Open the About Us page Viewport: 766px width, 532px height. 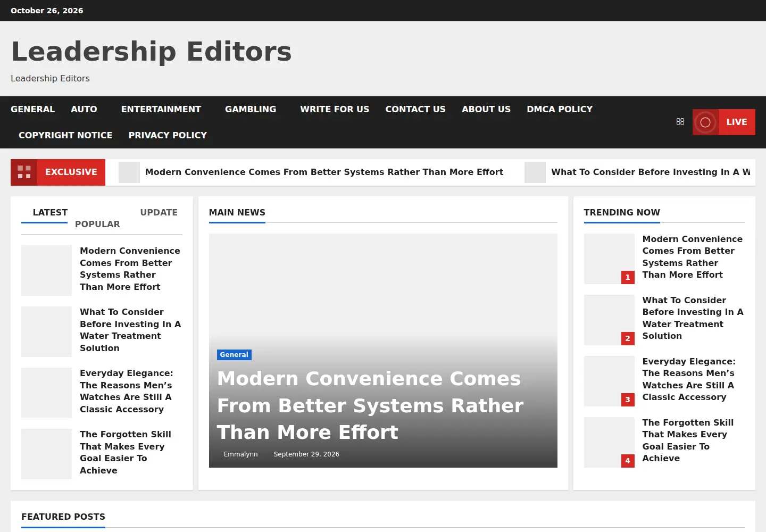tap(486, 109)
